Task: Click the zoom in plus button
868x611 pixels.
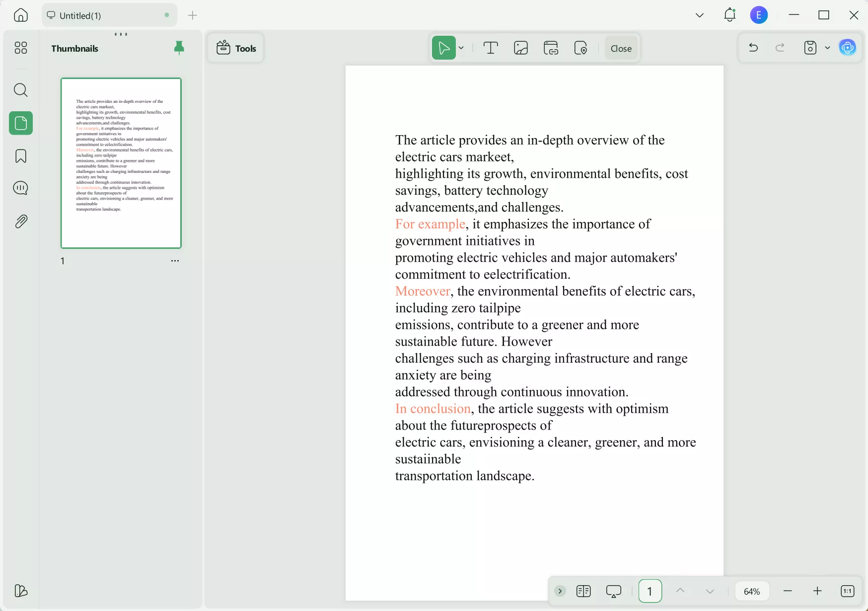Action: pos(817,591)
